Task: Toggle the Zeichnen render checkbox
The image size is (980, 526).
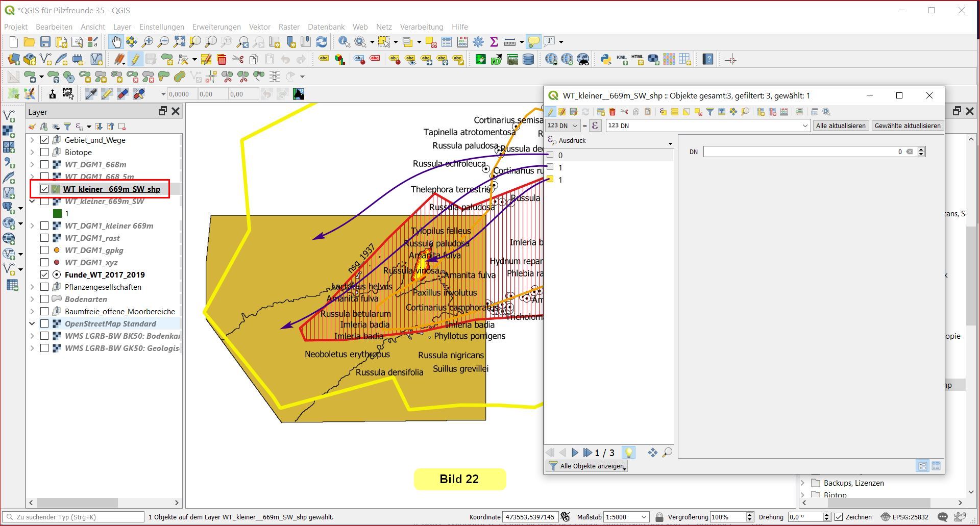Action: 839,517
